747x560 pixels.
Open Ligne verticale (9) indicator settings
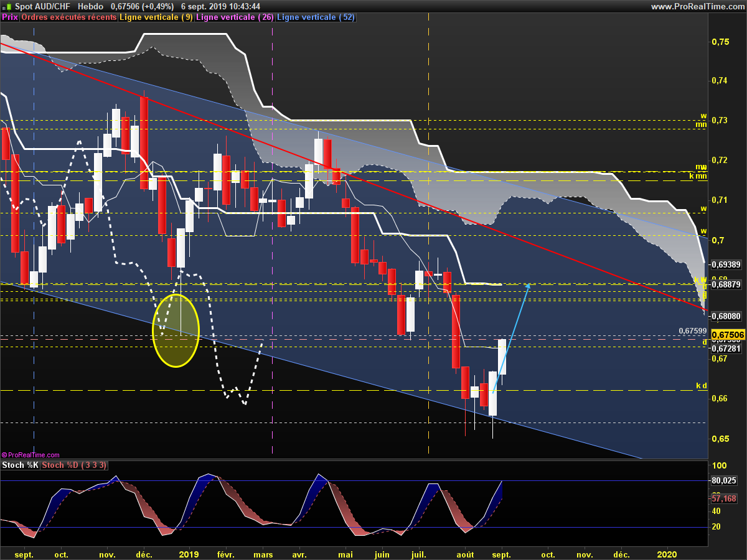pyautogui.click(x=156, y=17)
